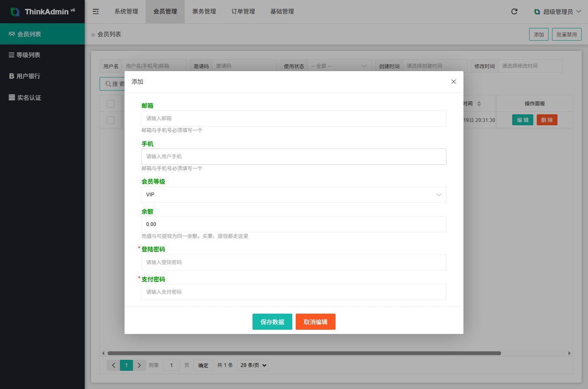Open 用户银行 in the sidebar

(x=42, y=76)
